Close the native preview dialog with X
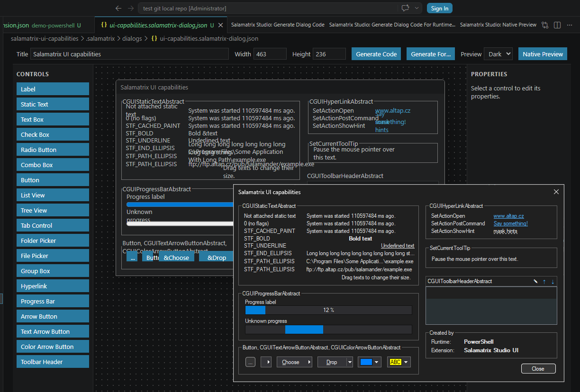The image size is (580, 392). (556, 192)
